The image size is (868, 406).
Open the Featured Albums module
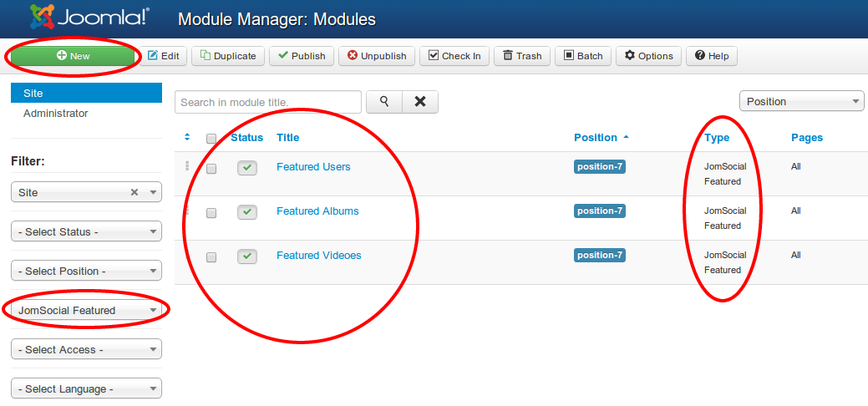click(317, 211)
